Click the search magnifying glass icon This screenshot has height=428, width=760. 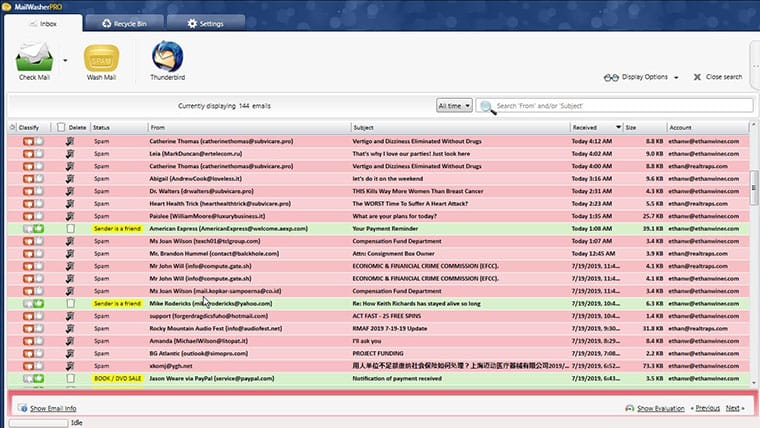pyautogui.click(x=487, y=106)
